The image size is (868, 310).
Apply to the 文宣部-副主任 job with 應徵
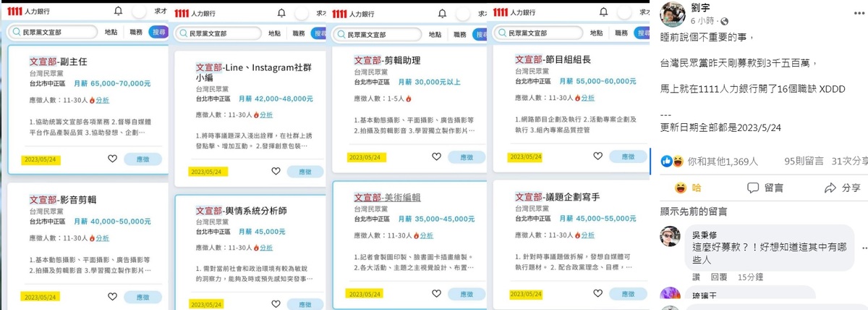pyautogui.click(x=142, y=159)
